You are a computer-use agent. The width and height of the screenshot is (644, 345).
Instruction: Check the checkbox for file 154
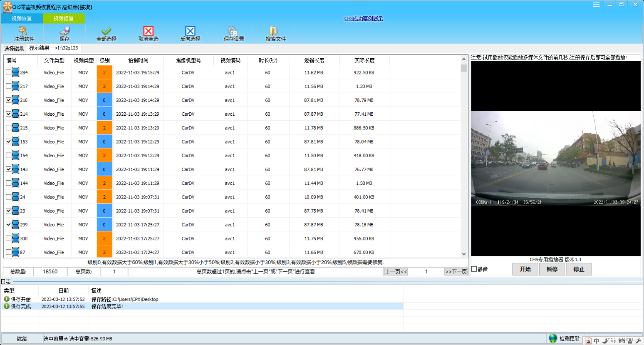pos(8,155)
